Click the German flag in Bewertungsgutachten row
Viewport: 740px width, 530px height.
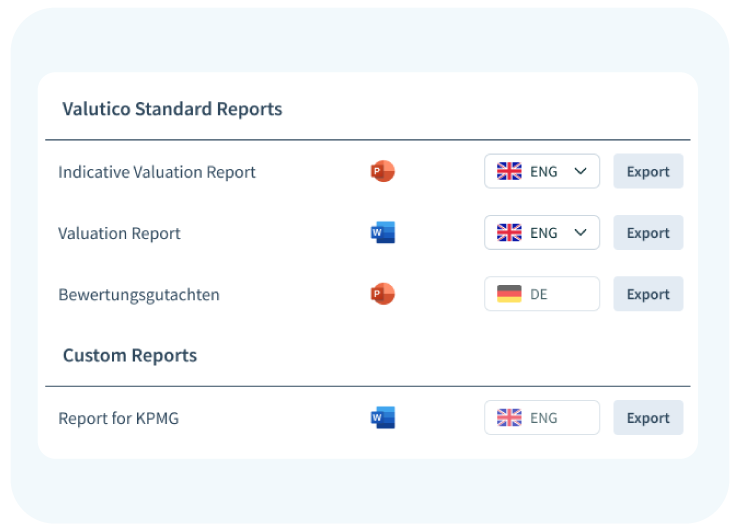509,295
